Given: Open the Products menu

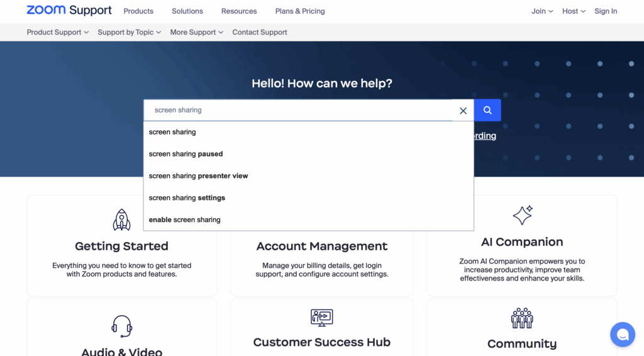Looking at the screenshot, I should tap(138, 11).
